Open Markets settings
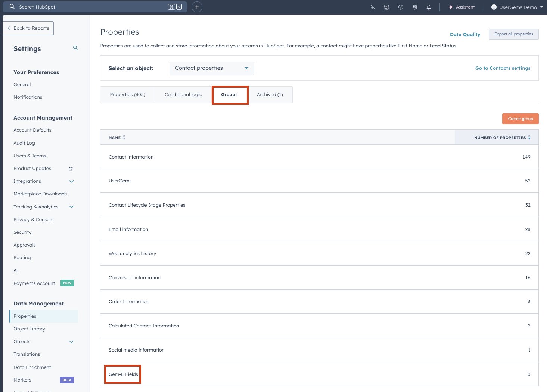Screen dimensions: 547x392 click(22, 380)
